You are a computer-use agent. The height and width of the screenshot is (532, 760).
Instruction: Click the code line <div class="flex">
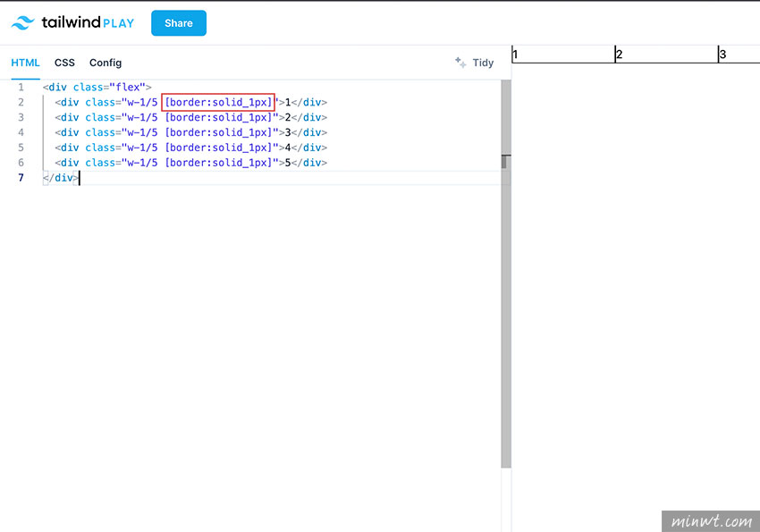tap(97, 88)
